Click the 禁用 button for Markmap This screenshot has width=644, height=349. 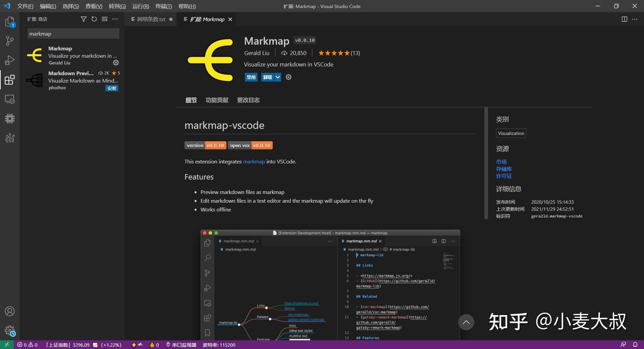[x=251, y=77]
